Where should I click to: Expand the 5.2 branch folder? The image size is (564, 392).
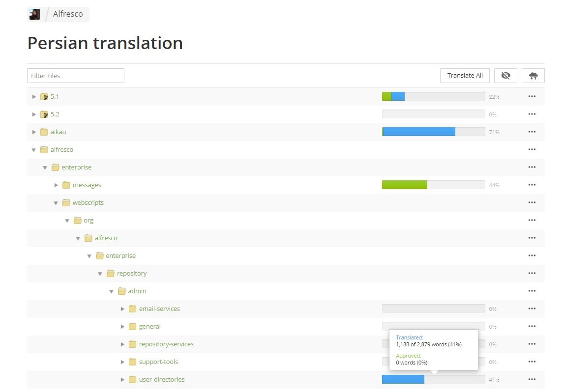pos(34,114)
